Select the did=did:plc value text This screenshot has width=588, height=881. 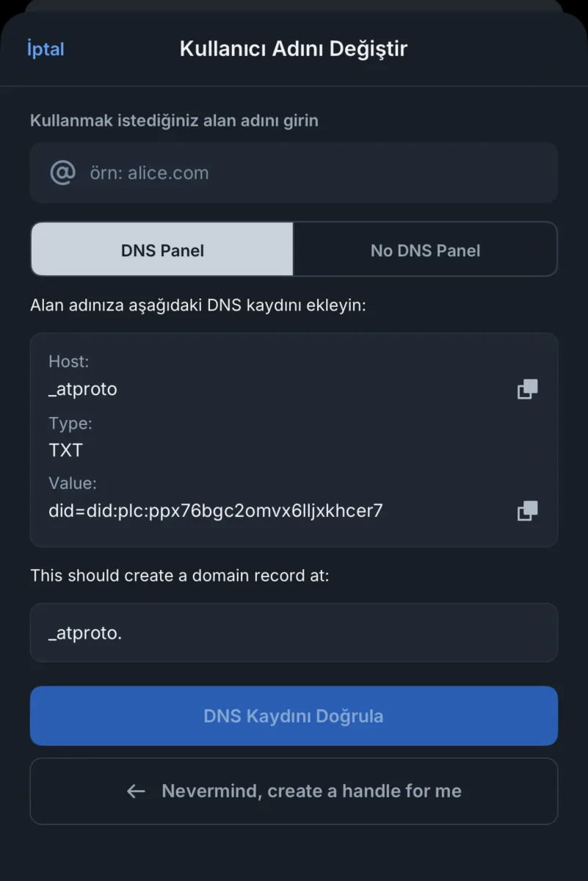click(x=216, y=510)
